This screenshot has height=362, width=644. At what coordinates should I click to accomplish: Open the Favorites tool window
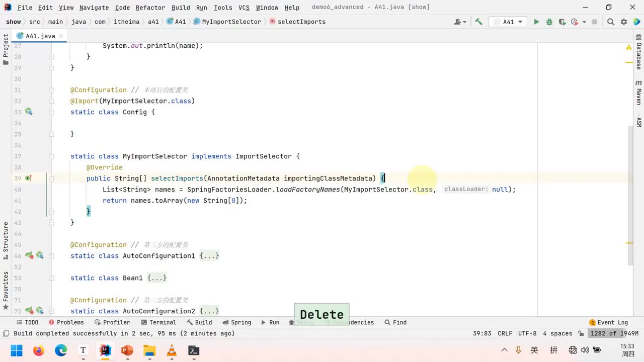6,290
